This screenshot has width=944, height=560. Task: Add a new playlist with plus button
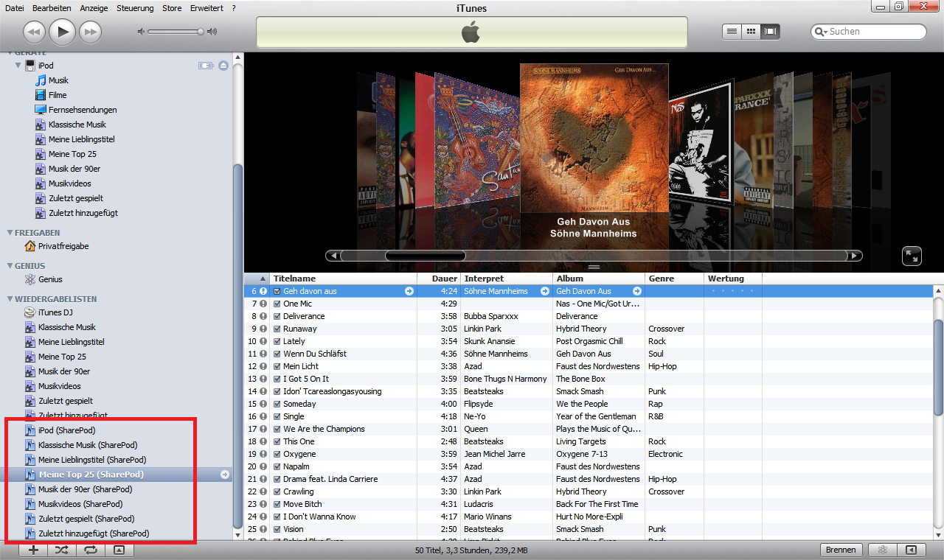[32, 550]
